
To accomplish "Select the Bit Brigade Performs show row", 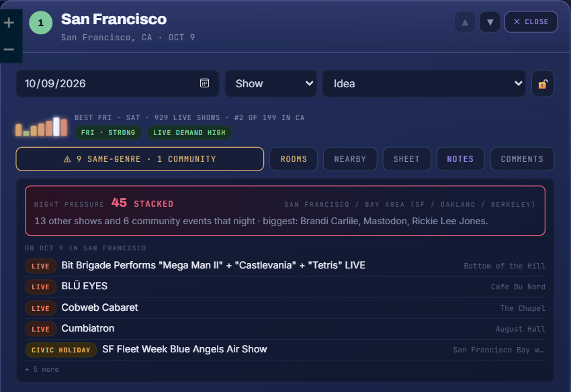I will [x=285, y=266].
